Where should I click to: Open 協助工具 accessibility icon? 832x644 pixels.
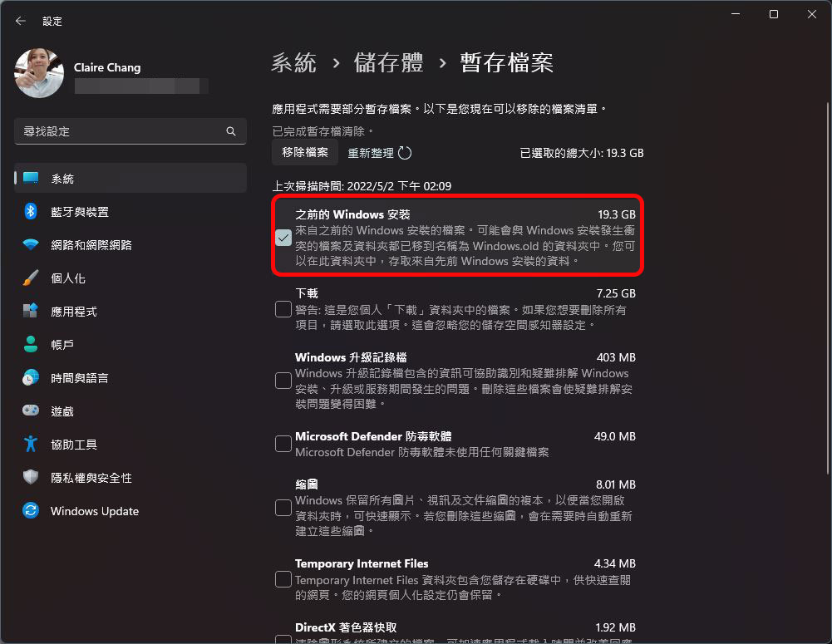pos(31,444)
